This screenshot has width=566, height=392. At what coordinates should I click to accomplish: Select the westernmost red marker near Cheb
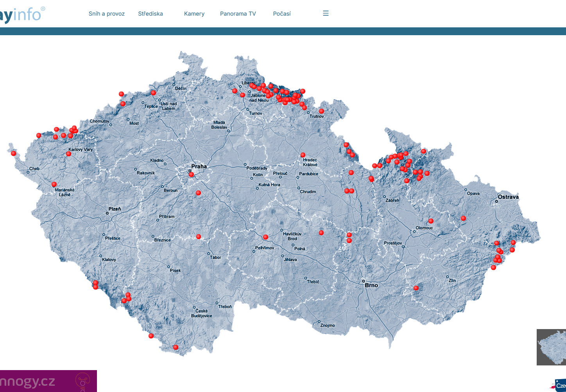[x=13, y=153]
